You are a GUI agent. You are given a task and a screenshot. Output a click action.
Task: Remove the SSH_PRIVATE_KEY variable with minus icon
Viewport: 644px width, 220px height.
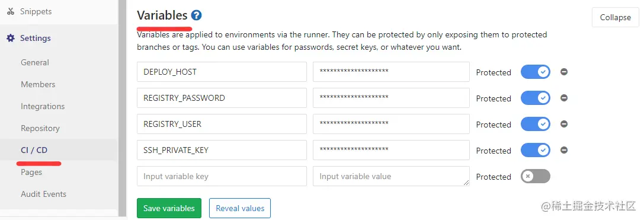pos(564,150)
